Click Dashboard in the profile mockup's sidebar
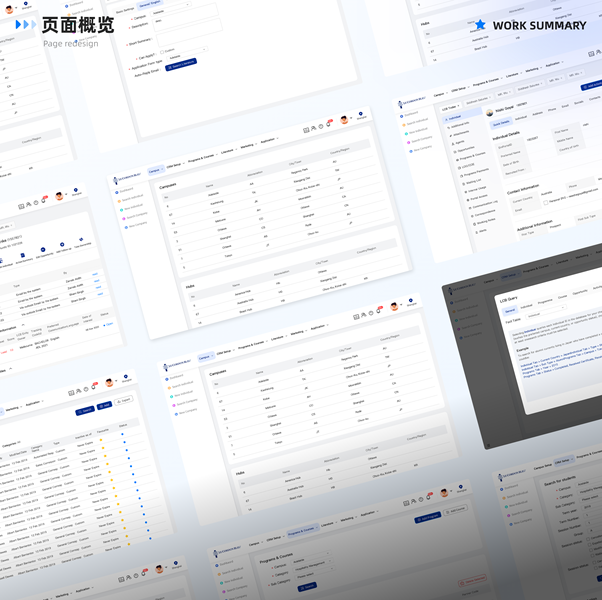The height and width of the screenshot is (600, 602). coord(409,114)
